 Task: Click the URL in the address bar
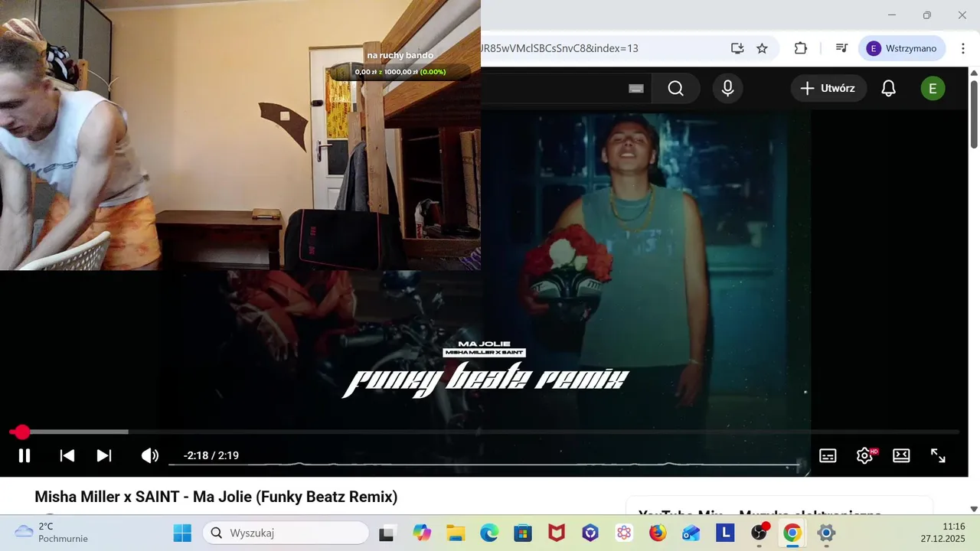pos(560,48)
